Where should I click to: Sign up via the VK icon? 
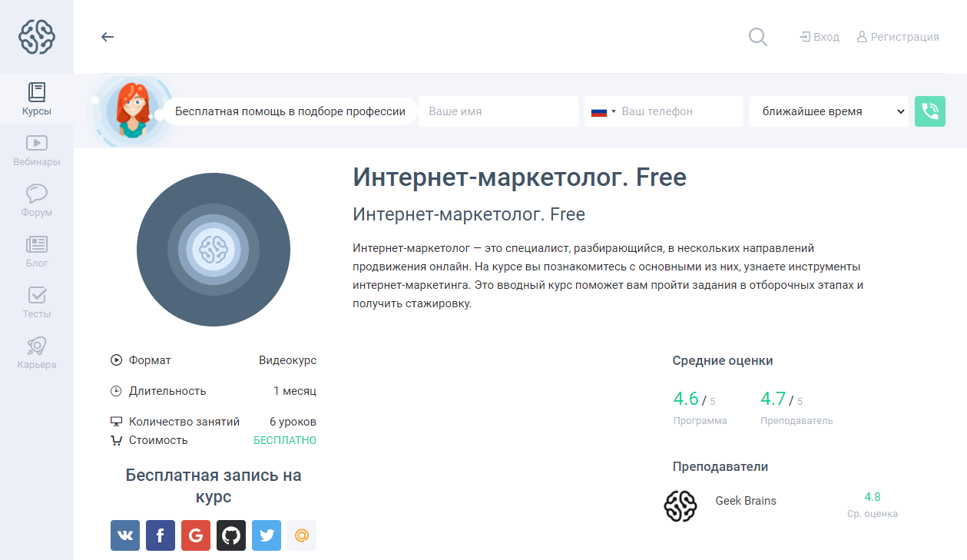pyautogui.click(x=125, y=535)
